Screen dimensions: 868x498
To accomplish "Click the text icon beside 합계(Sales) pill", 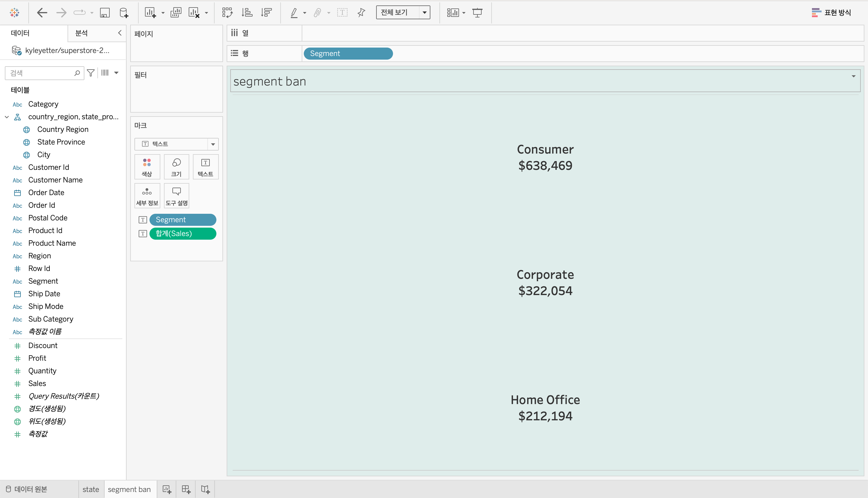I will point(143,234).
